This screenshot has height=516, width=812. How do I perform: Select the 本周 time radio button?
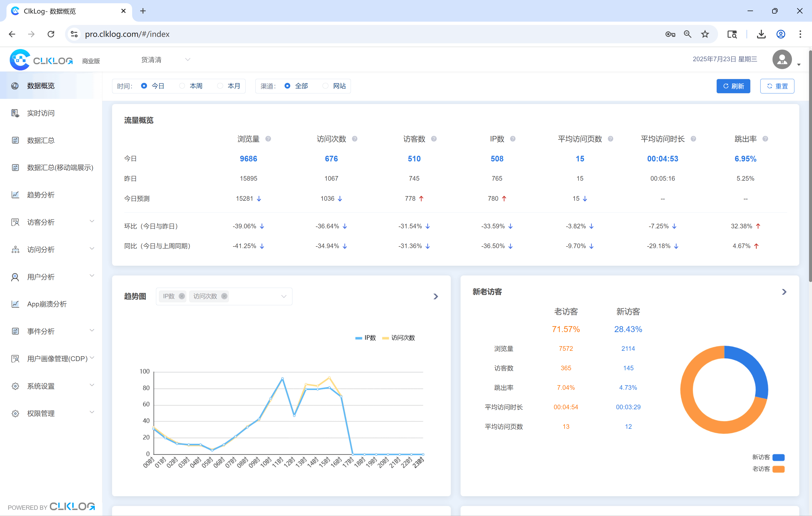[182, 86]
